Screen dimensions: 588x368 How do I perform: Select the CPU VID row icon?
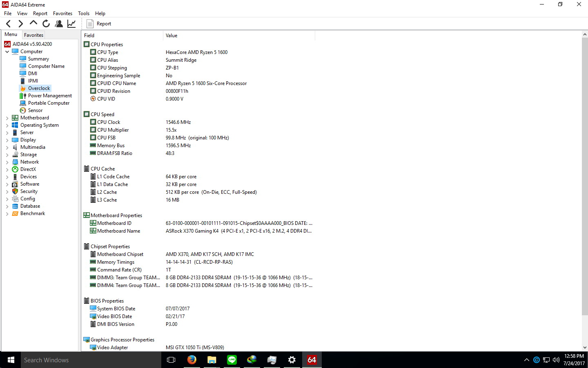[93, 99]
